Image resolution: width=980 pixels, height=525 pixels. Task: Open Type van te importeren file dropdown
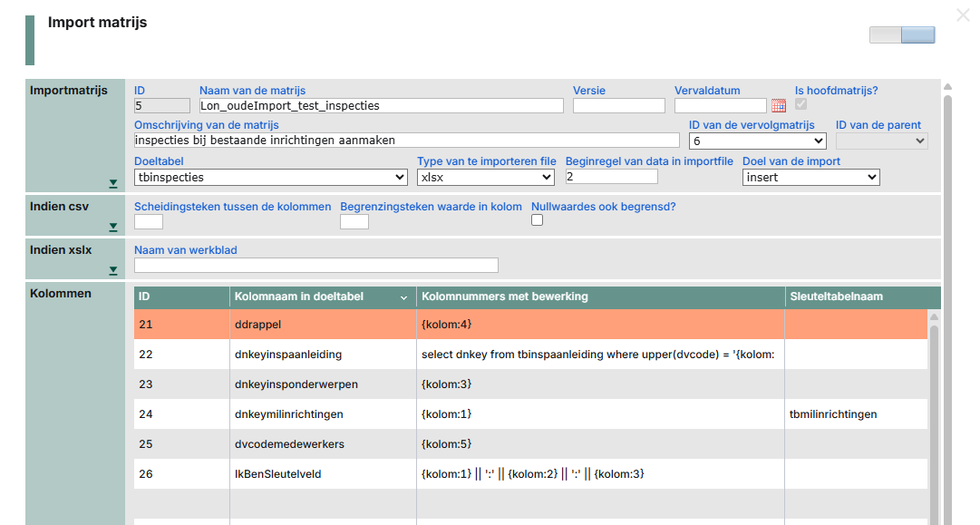pos(485,178)
